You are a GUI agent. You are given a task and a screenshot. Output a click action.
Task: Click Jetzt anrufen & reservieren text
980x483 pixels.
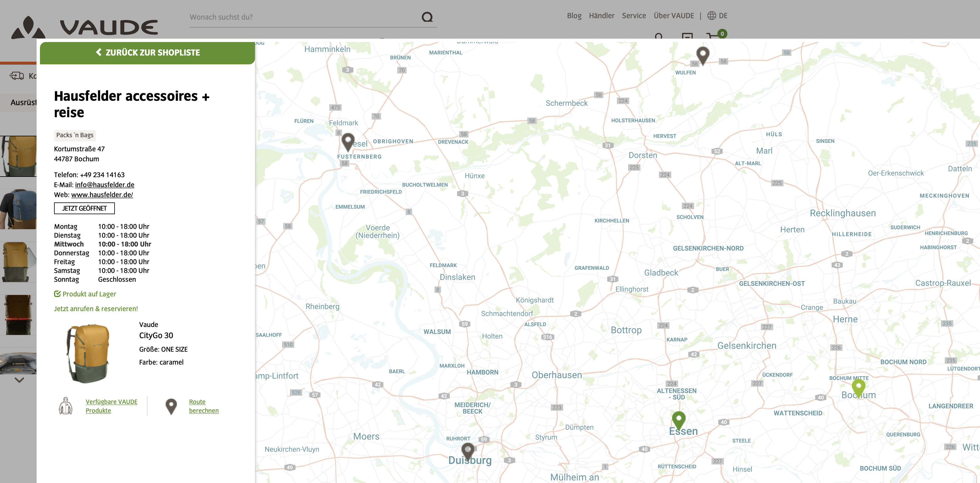click(96, 309)
